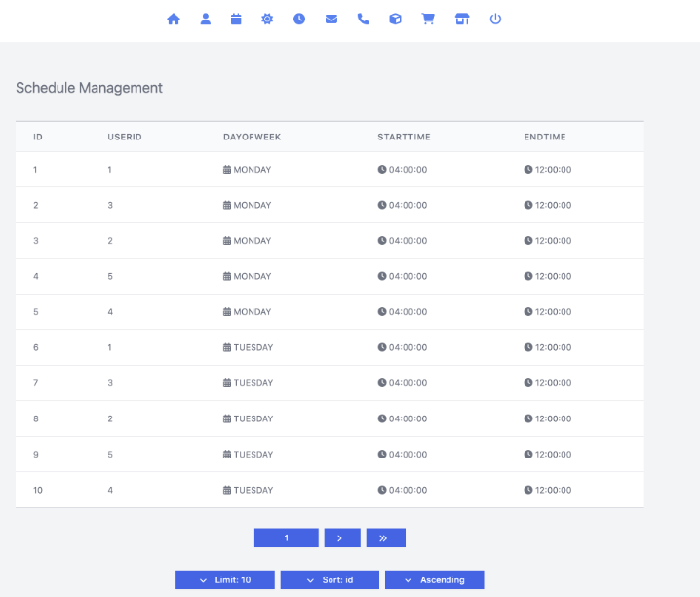Click the clock icon in top navigation
This screenshot has width=700, height=597.
(x=299, y=19)
